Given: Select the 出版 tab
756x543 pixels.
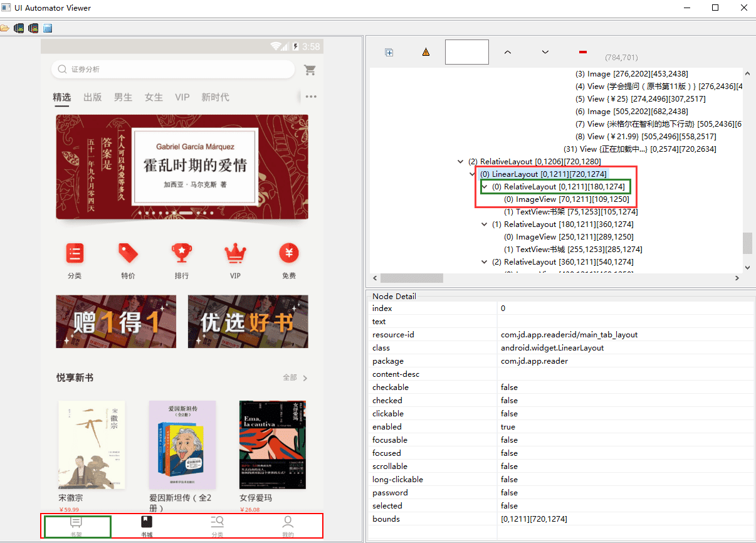Looking at the screenshot, I should click(x=93, y=97).
